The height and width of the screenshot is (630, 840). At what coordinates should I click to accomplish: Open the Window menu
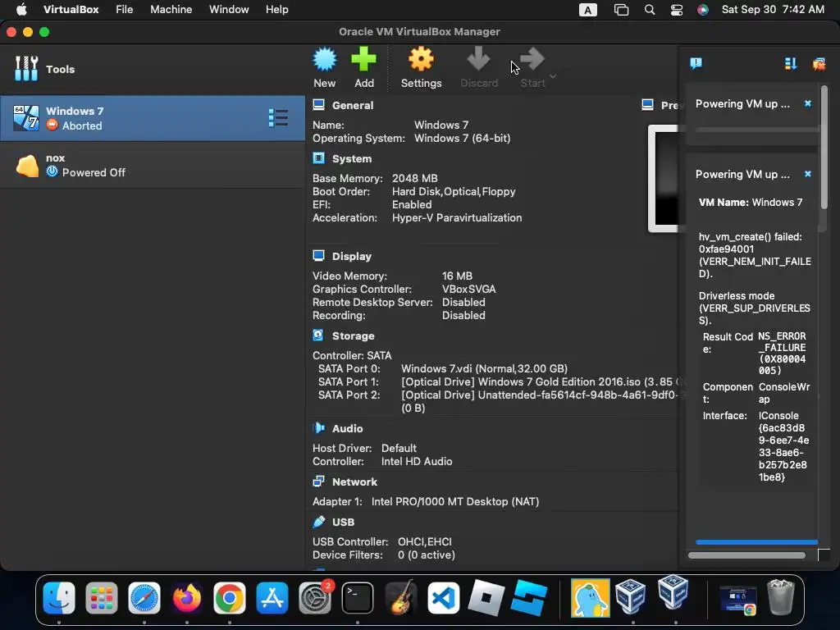click(229, 10)
